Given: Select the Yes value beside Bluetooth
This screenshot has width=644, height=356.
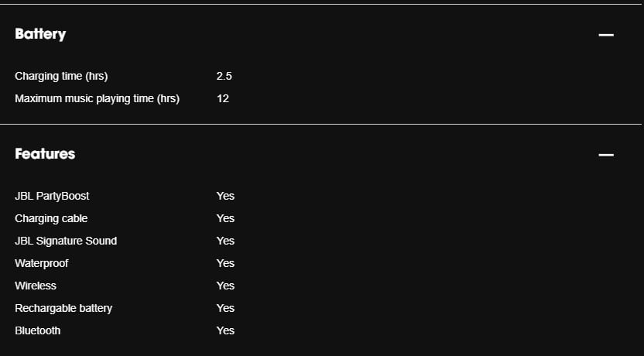Looking at the screenshot, I should tap(225, 331).
